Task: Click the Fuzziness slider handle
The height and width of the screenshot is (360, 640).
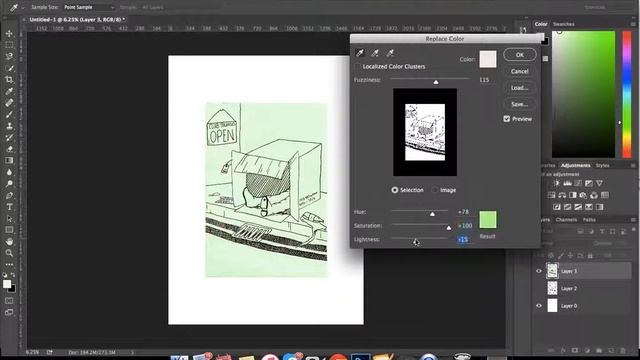Action: pyautogui.click(x=436, y=82)
